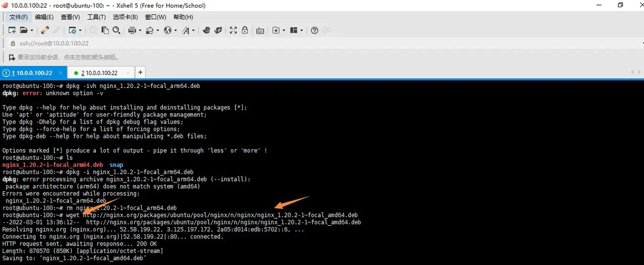Click the New Tab plus-page icon
The width and height of the screenshot is (644, 265).
tap(276, 30)
